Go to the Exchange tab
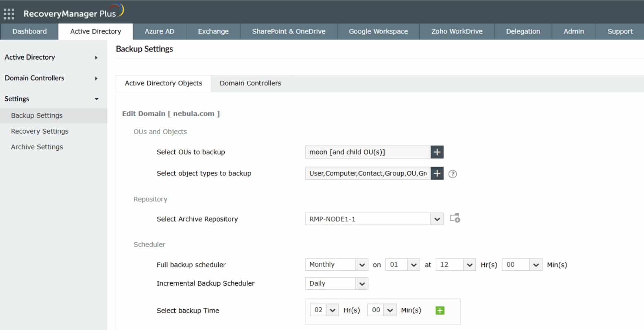This screenshot has height=330, width=644. [x=213, y=31]
